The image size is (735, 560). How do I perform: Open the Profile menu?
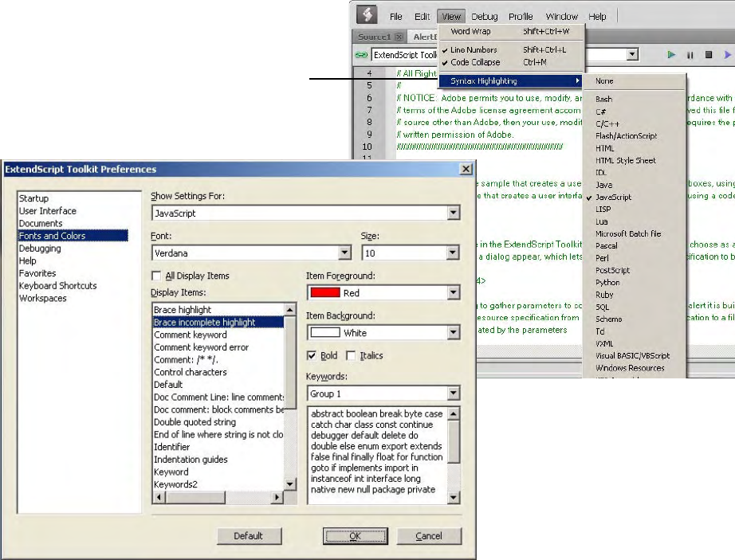pos(521,17)
